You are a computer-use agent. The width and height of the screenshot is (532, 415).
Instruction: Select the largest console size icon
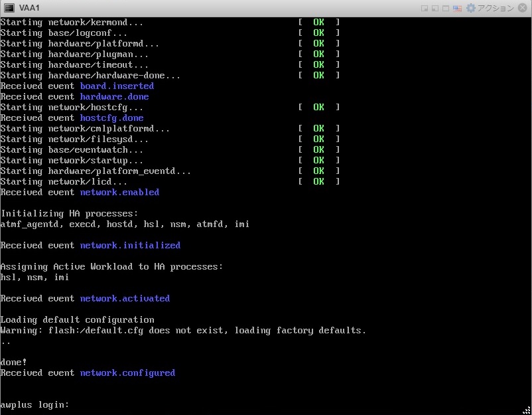pyautogui.click(x=446, y=9)
